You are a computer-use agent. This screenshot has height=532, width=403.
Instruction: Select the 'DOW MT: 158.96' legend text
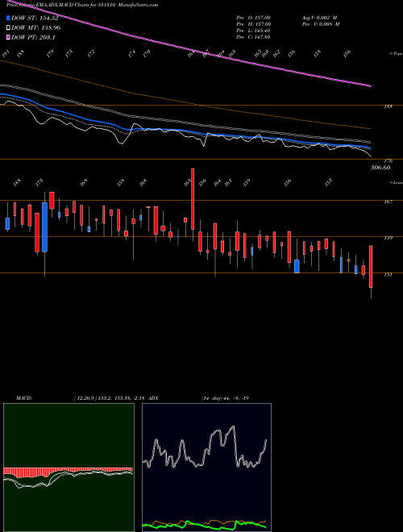tap(36, 28)
